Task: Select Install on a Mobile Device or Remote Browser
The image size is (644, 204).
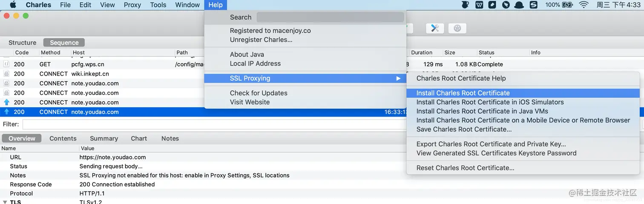Action: (x=523, y=120)
